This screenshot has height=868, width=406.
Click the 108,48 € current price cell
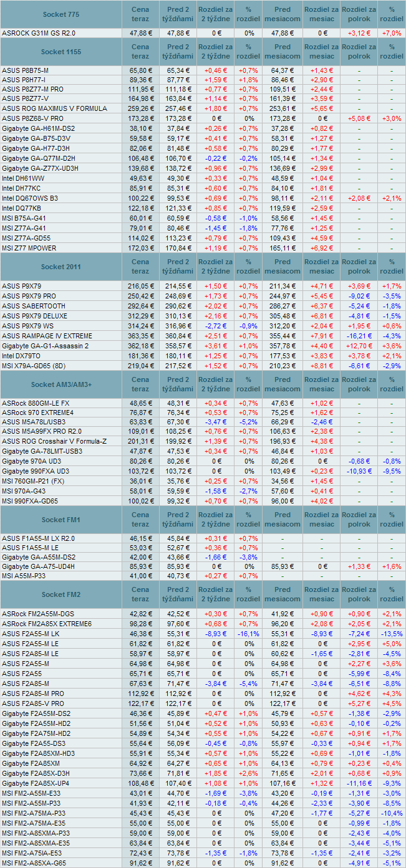[140, 783]
